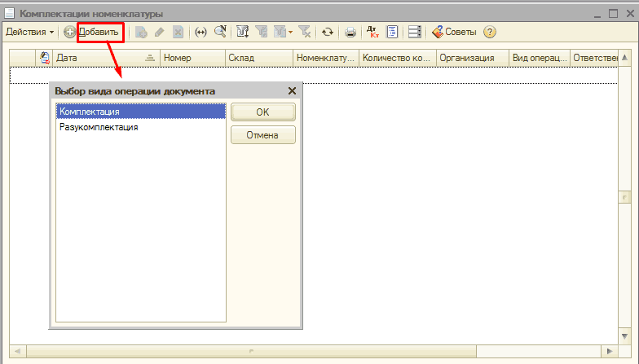This screenshot has width=639, height=364.
Task: Click the Отмена button
Action: point(262,135)
